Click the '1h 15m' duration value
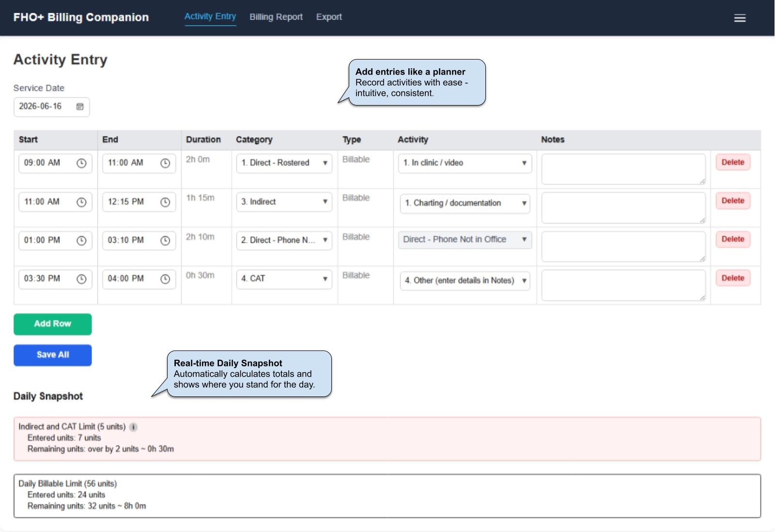776x532 pixels. (x=200, y=198)
